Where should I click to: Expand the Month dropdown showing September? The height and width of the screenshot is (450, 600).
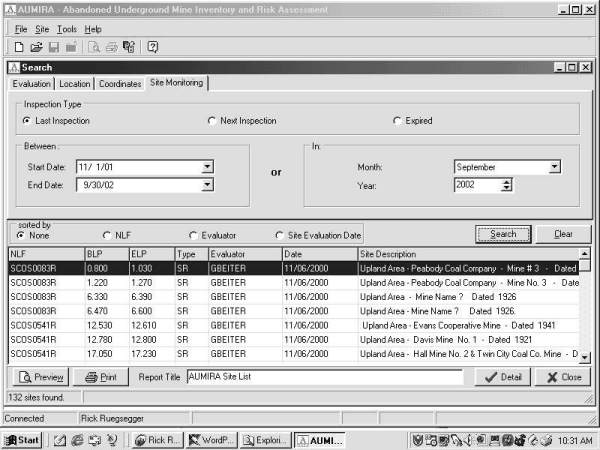point(553,167)
